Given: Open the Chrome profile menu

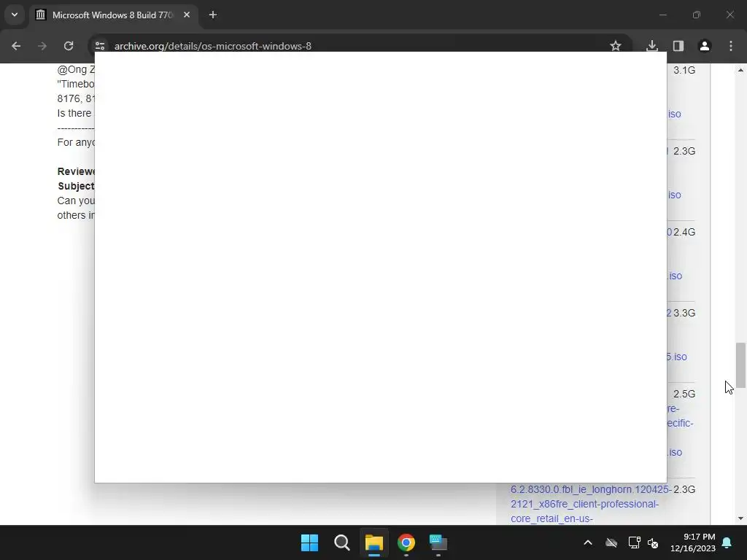Looking at the screenshot, I should click(x=705, y=46).
